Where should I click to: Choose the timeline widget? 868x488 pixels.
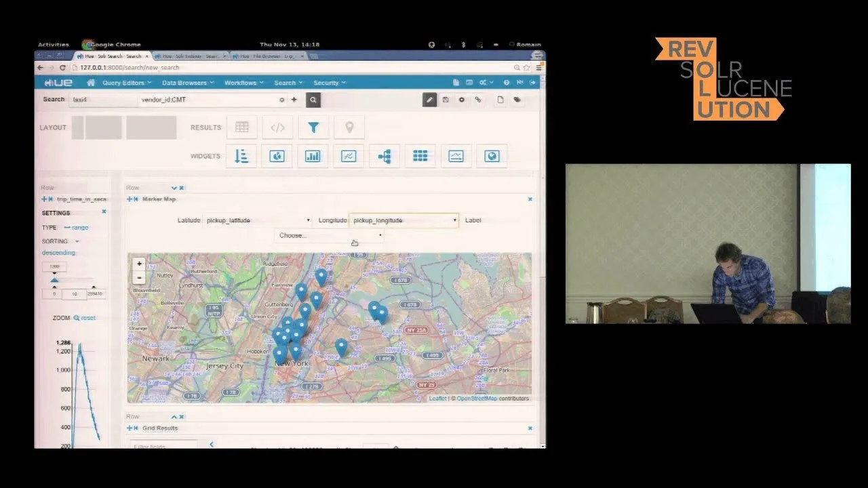pyautogui.click(x=456, y=156)
